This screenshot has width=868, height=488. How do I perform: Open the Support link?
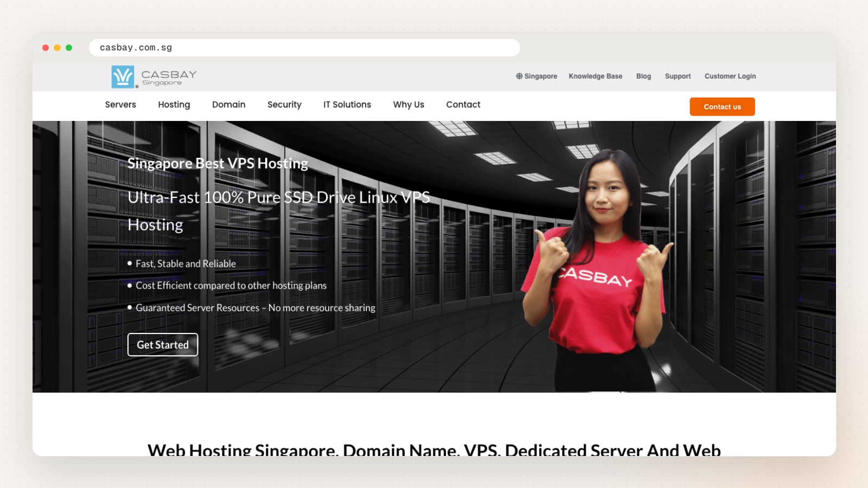[x=678, y=76]
